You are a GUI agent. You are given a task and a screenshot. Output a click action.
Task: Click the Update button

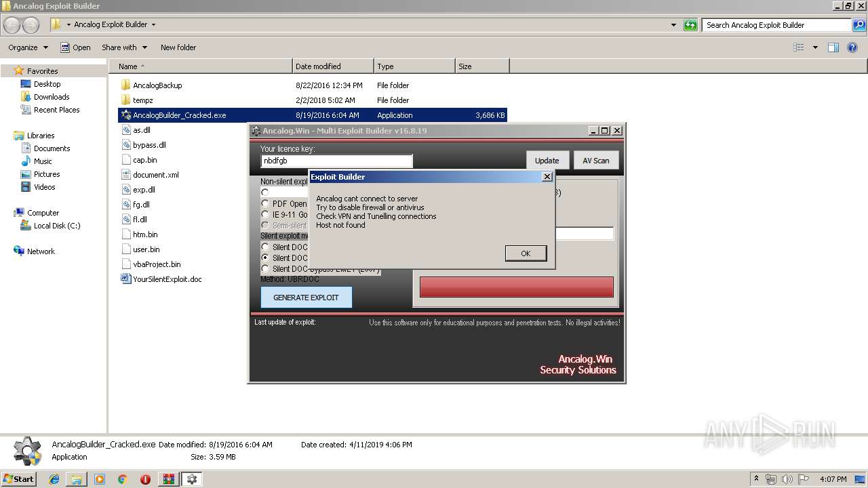(547, 161)
